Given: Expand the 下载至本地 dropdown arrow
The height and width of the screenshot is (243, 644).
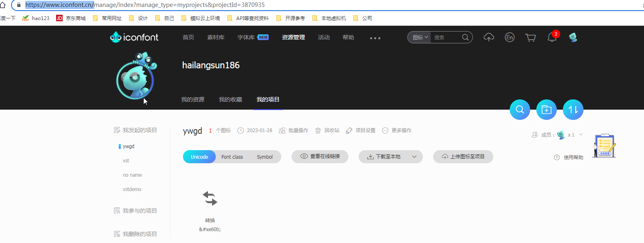Looking at the screenshot, I should pos(414,157).
